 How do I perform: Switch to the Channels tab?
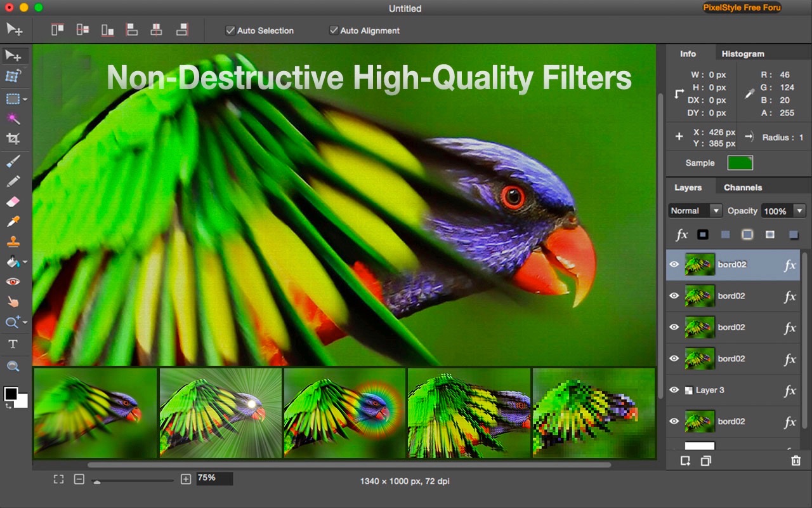tap(742, 187)
